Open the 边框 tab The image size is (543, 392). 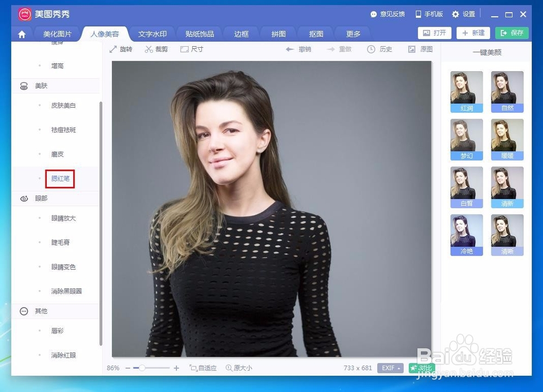point(242,34)
